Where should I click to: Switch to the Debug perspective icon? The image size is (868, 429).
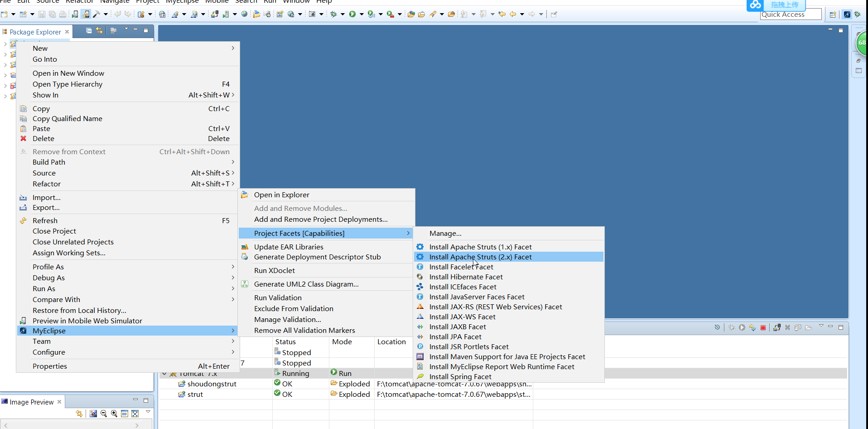click(858, 15)
